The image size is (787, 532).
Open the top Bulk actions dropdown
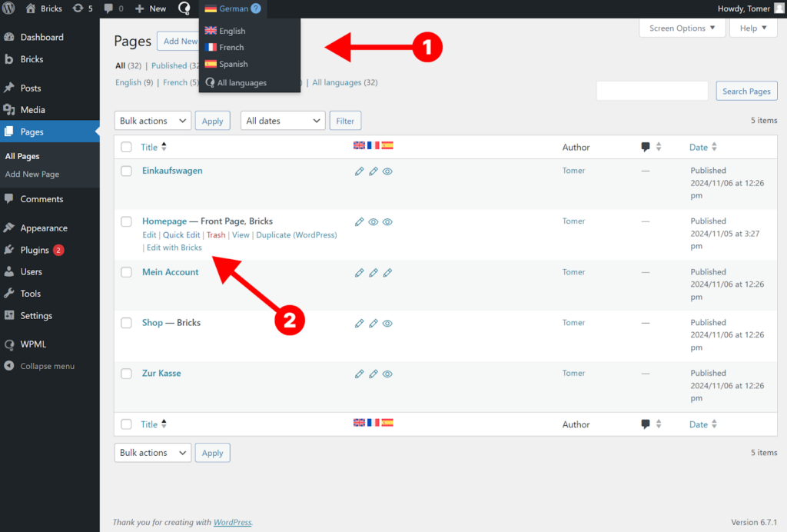pos(152,121)
